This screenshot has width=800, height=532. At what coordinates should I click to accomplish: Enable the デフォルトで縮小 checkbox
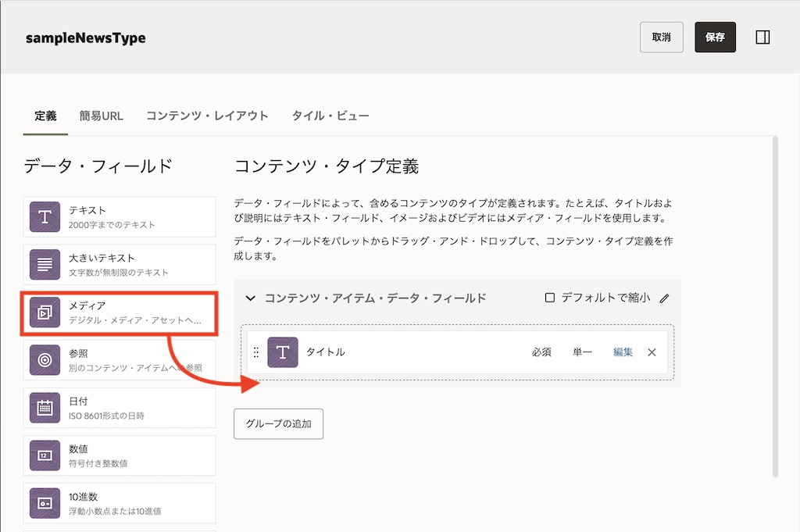pos(550,298)
